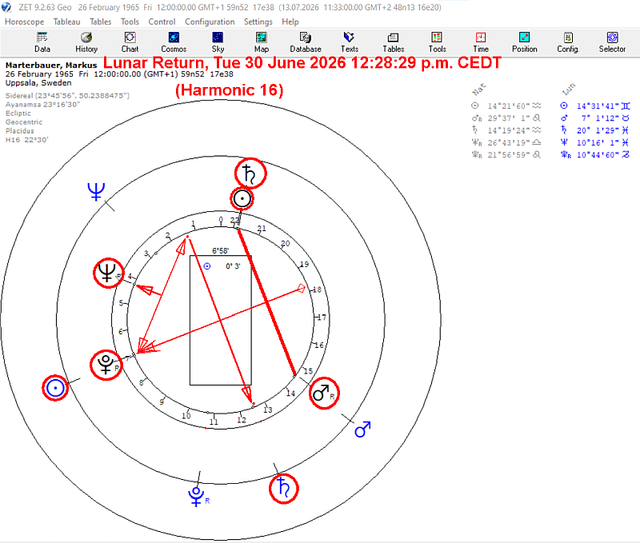Click natal Neptune 26°43'19" row
Viewport: 640px width, 543px height.
click(x=506, y=142)
